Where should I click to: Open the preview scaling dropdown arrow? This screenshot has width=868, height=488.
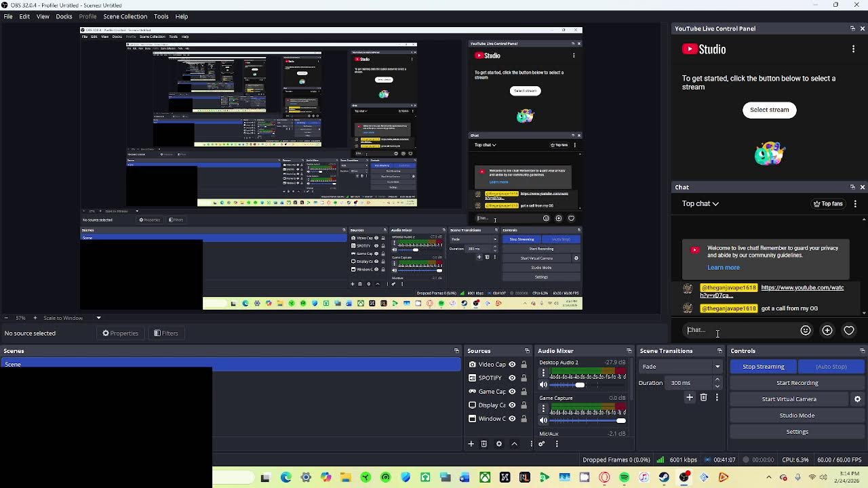click(98, 318)
